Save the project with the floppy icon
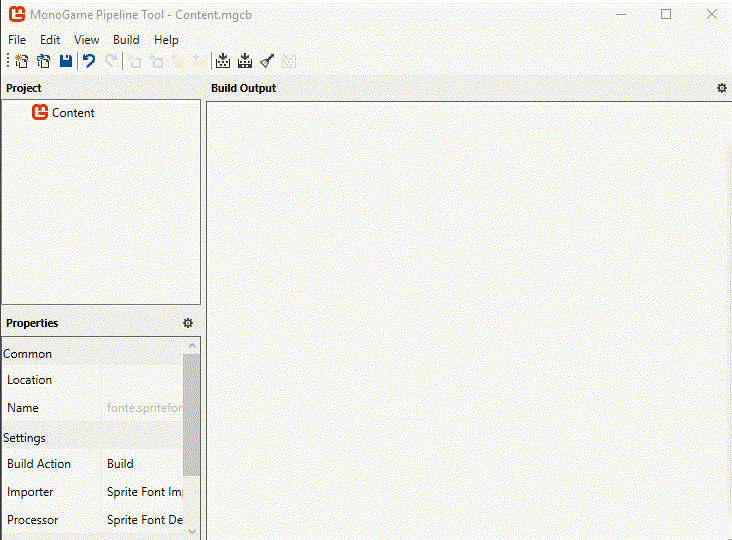Image resolution: width=732 pixels, height=540 pixels. point(66,61)
